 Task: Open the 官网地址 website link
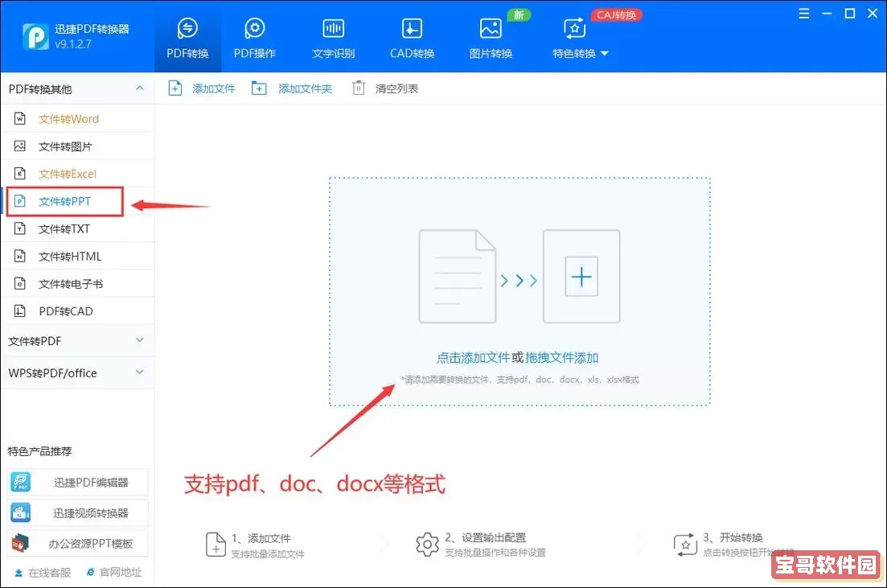point(113,572)
